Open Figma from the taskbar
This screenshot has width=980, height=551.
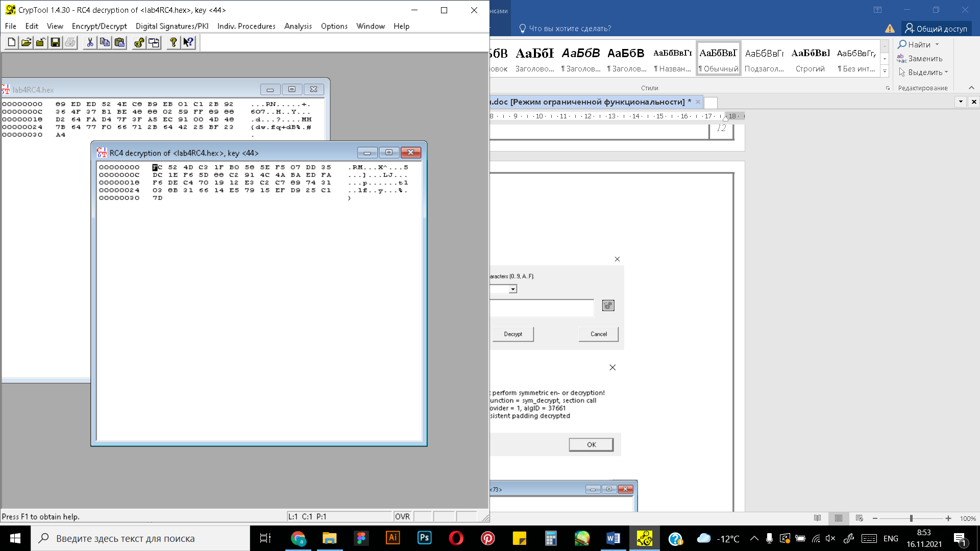[x=361, y=538]
